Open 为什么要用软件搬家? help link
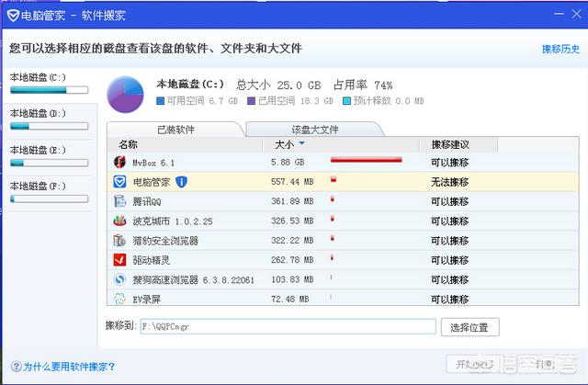Screen dimensions: 588x385 (x=69, y=367)
